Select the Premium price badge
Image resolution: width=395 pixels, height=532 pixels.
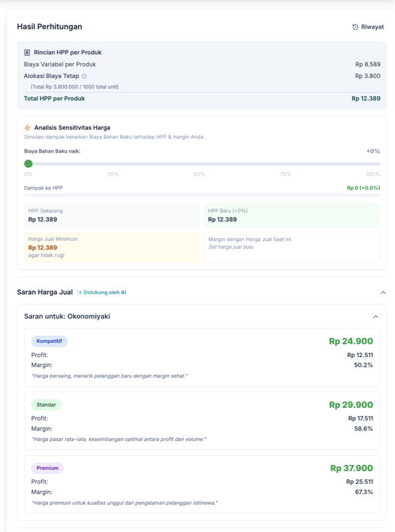click(x=48, y=468)
